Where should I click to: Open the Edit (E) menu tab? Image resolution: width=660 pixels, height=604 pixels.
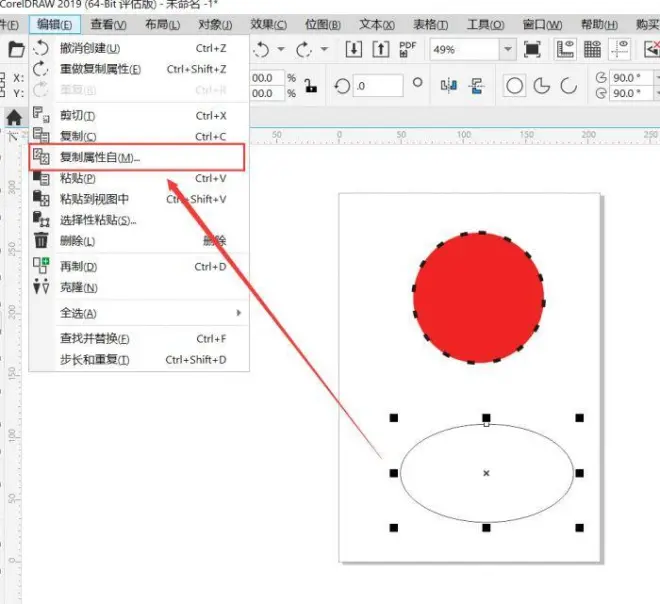pyautogui.click(x=54, y=25)
